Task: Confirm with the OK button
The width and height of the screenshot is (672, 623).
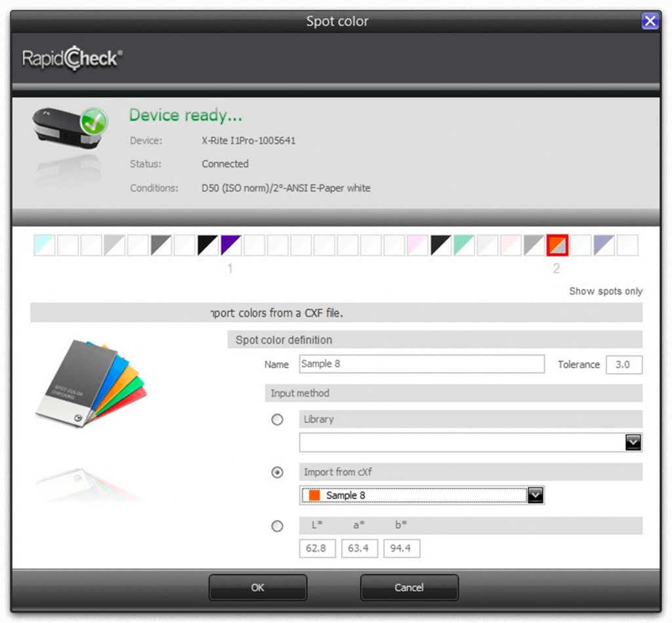Action: [258, 588]
